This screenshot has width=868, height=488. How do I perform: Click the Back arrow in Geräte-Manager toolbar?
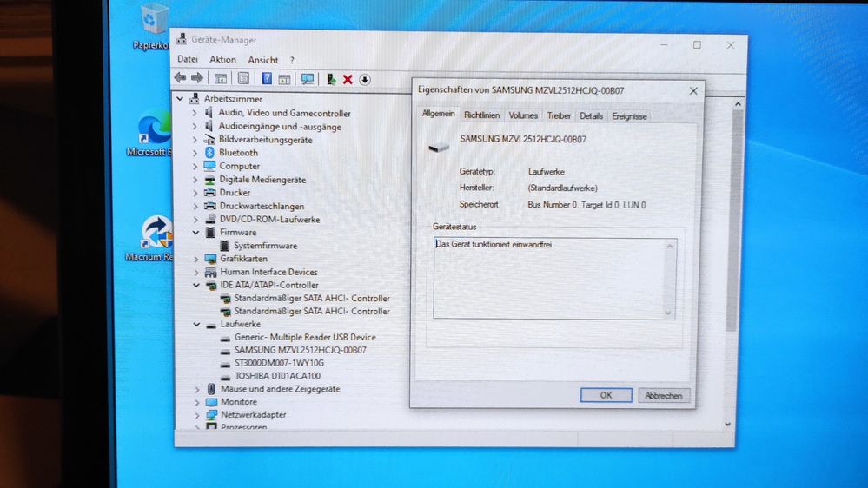[x=181, y=78]
